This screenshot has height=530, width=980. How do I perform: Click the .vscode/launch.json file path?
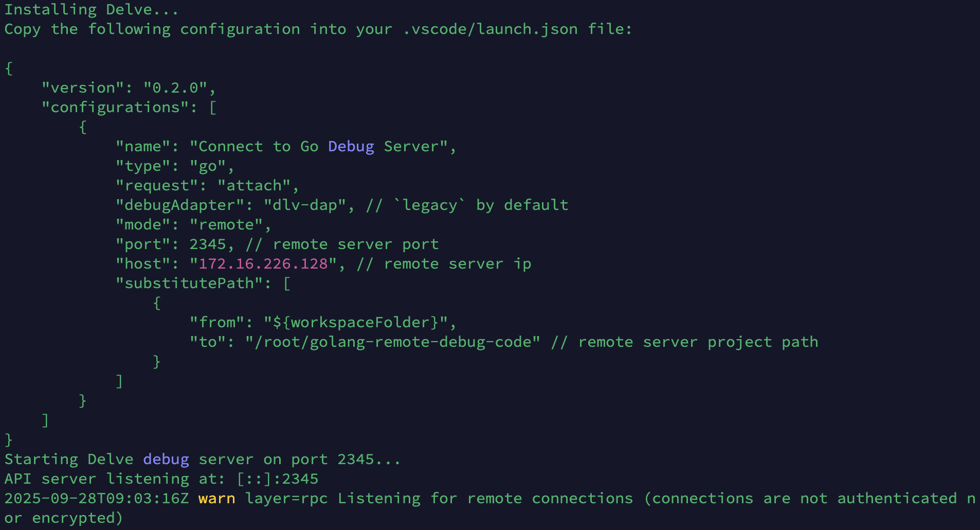pos(490,29)
